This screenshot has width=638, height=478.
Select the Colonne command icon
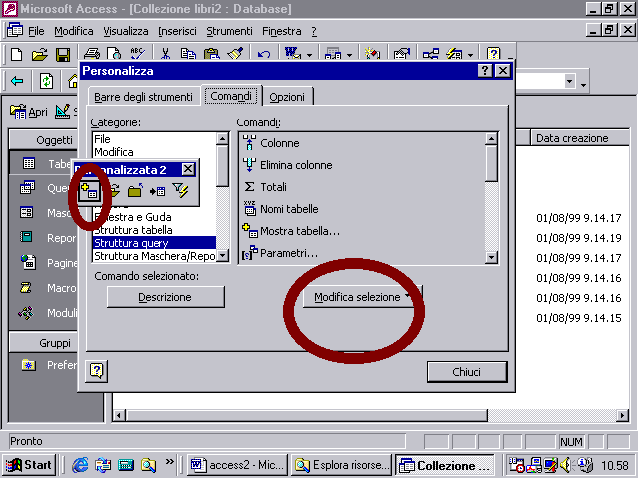pyautogui.click(x=249, y=143)
